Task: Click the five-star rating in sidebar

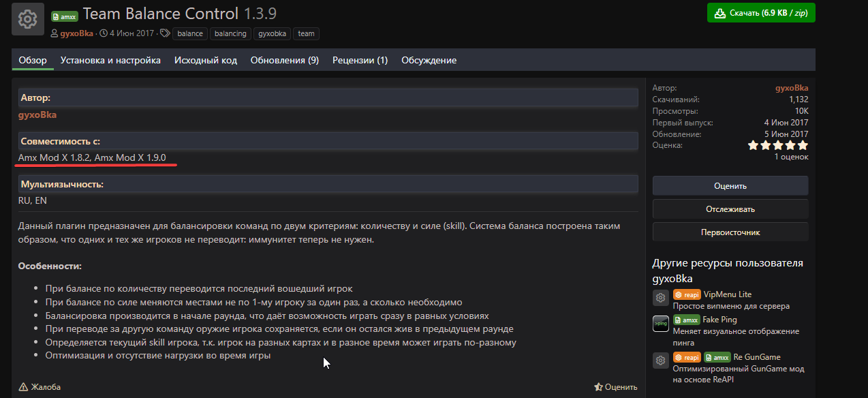Action: (x=778, y=145)
